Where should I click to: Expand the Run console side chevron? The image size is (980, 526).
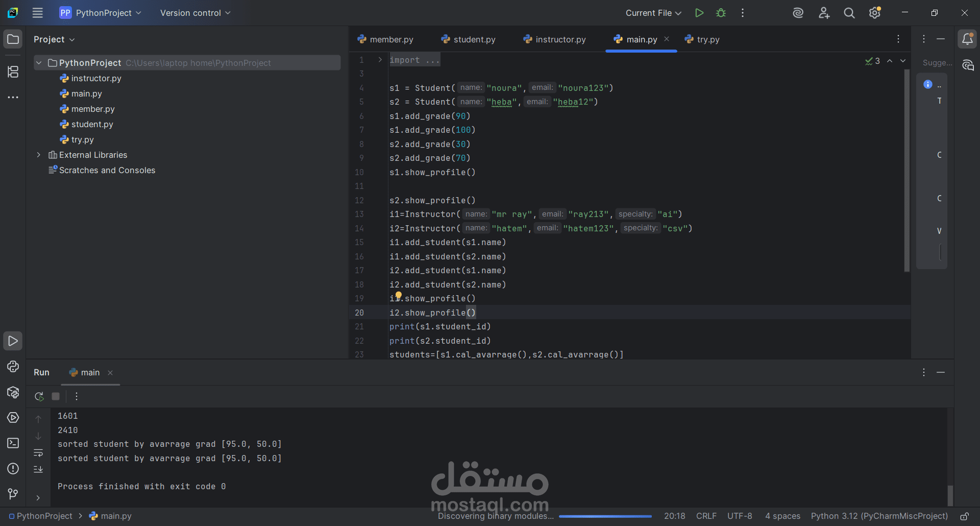(x=38, y=498)
